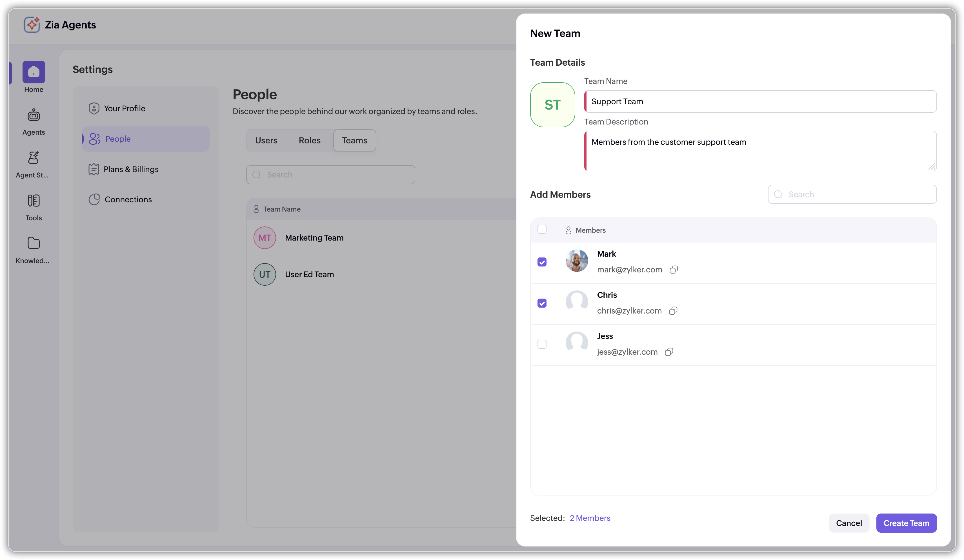The height and width of the screenshot is (560, 964).
Task: Uncheck the Chris member checkbox
Action: 542,303
